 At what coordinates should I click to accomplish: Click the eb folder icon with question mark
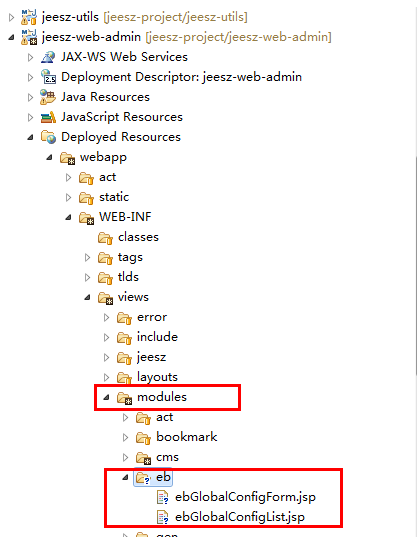143,477
